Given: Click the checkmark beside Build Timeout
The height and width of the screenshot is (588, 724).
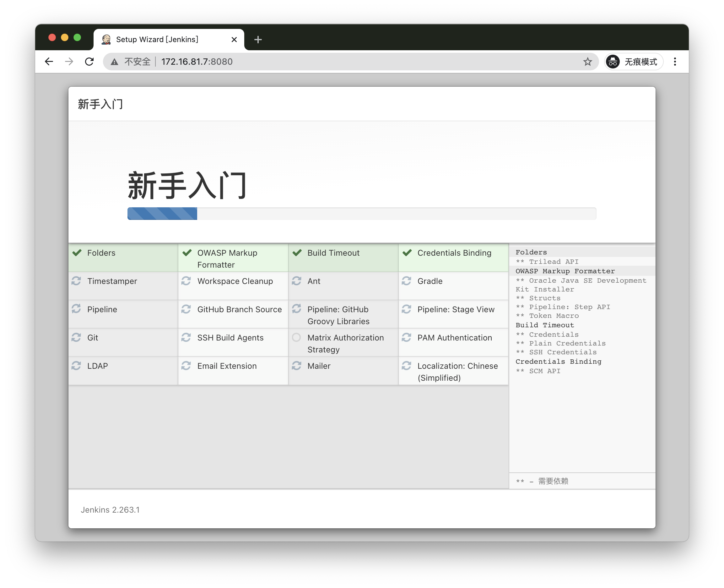Looking at the screenshot, I should pyautogui.click(x=297, y=253).
